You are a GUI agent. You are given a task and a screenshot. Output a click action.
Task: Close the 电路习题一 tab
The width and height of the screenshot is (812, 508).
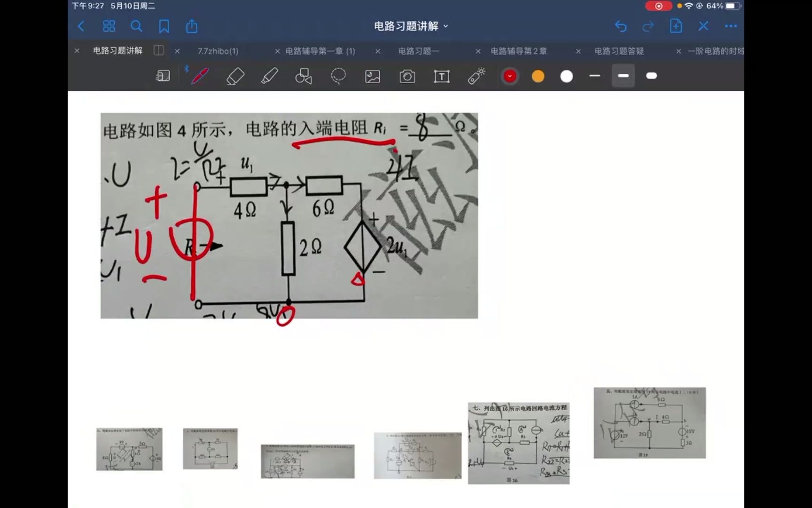click(378, 51)
